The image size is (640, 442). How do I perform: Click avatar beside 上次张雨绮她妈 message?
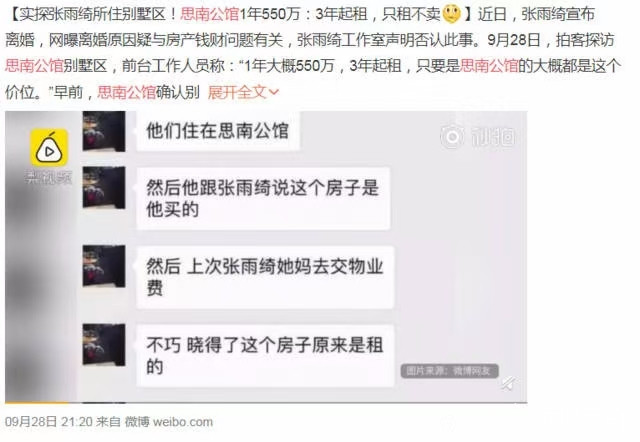tap(104, 266)
